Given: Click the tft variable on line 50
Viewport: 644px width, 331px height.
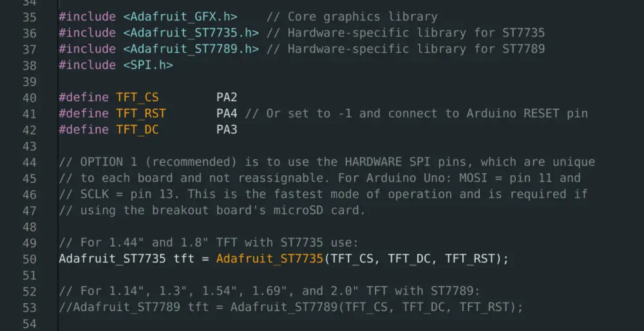Looking at the screenshot, I should 184,260.
